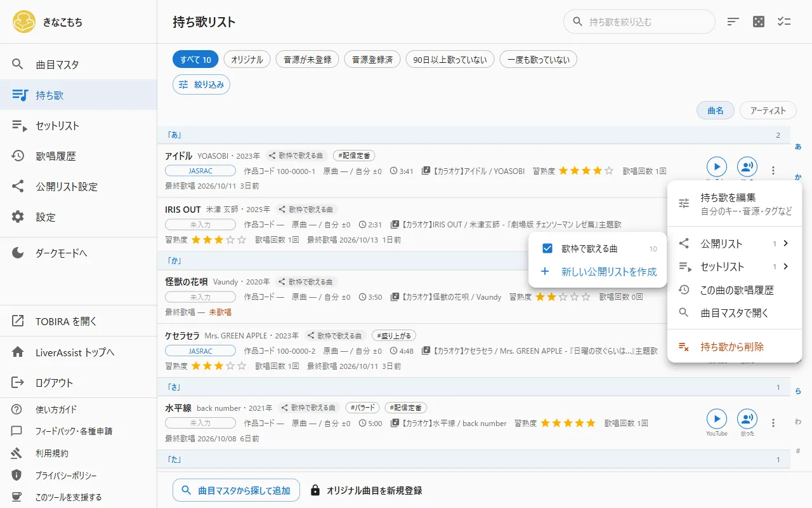Image resolution: width=812 pixels, height=508 pixels.
Task: Open the more menu for アイドル
Action: [773, 170]
